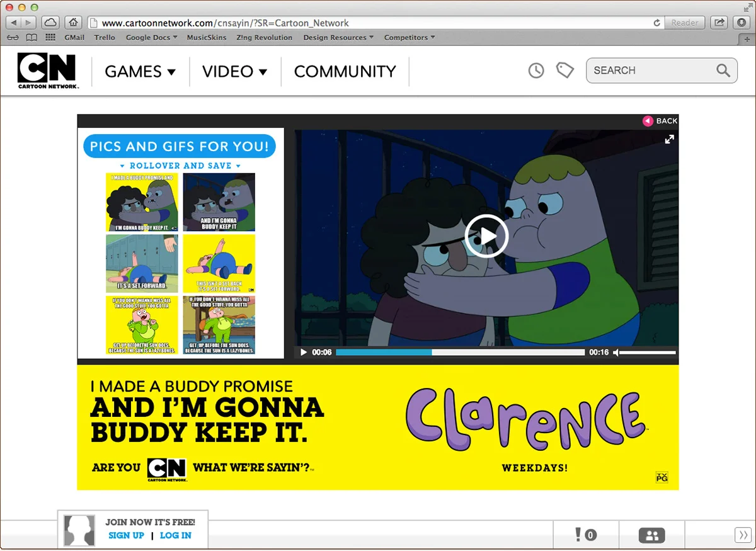Image resolution: width=756 pixels, height=551 pixels.
Task: Open the tags icon beside search
Action: click(565, 71)
